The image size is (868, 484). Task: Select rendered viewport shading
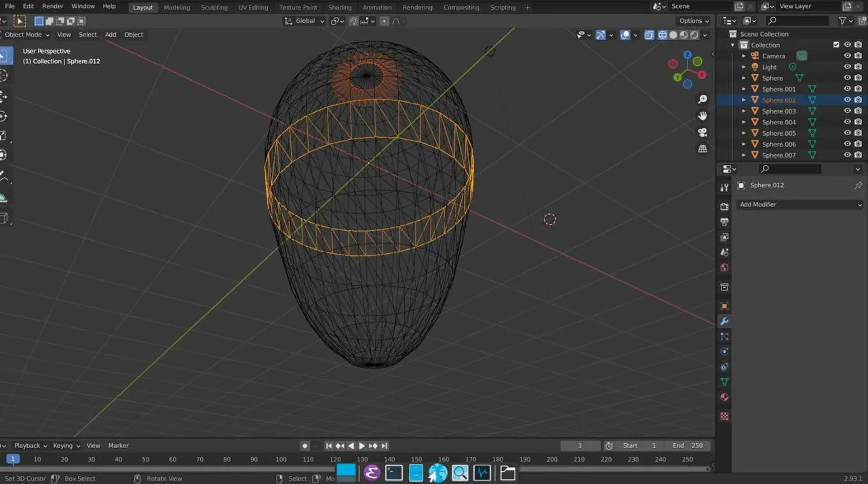click(694, 35)
